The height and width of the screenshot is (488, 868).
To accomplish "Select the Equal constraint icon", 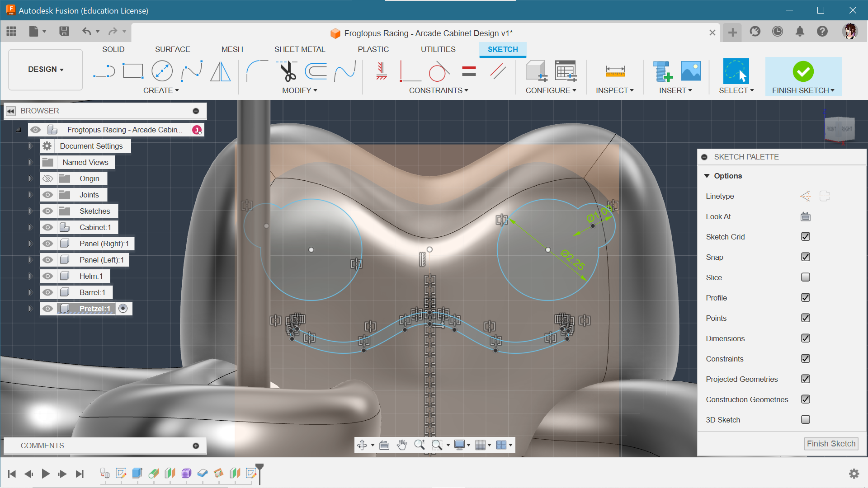I will click(x=469, y=71).
